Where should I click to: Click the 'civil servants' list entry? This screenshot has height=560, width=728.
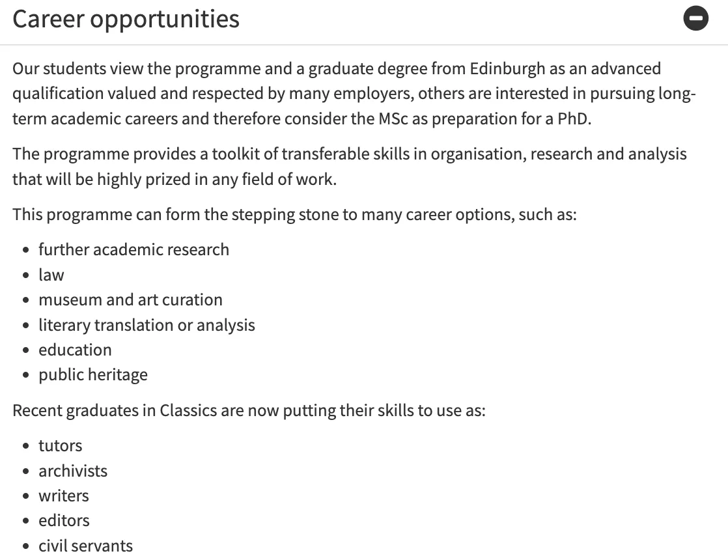click(85, 546)
